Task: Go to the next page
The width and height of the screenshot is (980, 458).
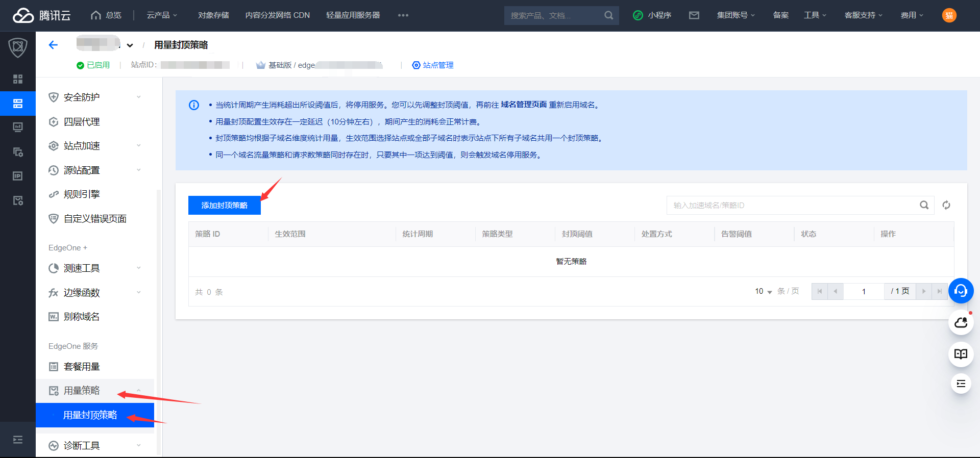Action: (x=924, y=291)
